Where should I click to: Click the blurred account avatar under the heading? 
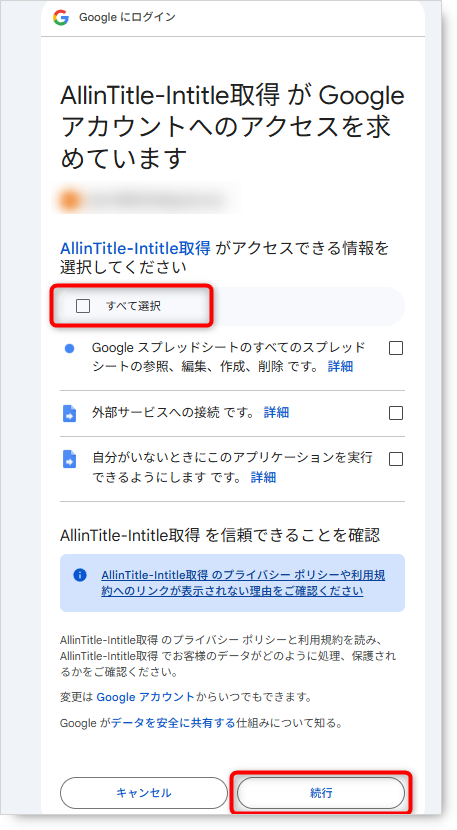(x=71, y=201)
